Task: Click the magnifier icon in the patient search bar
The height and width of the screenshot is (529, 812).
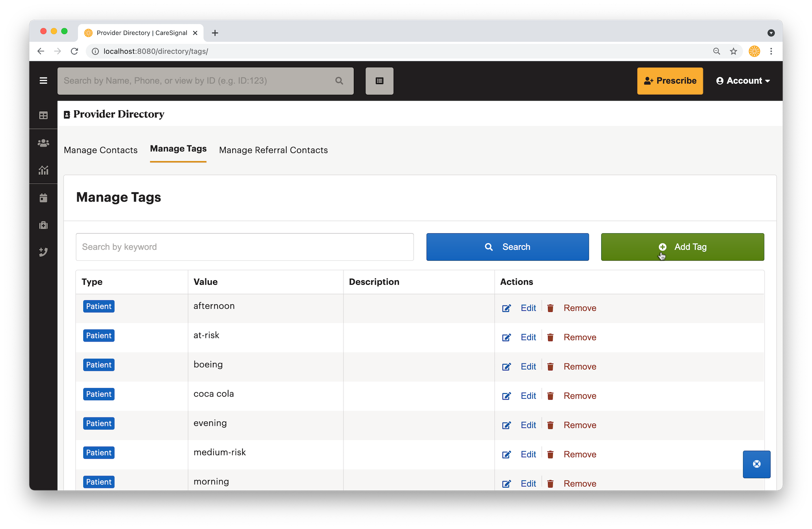Action: pyautogui.click(x=339, y=81)
